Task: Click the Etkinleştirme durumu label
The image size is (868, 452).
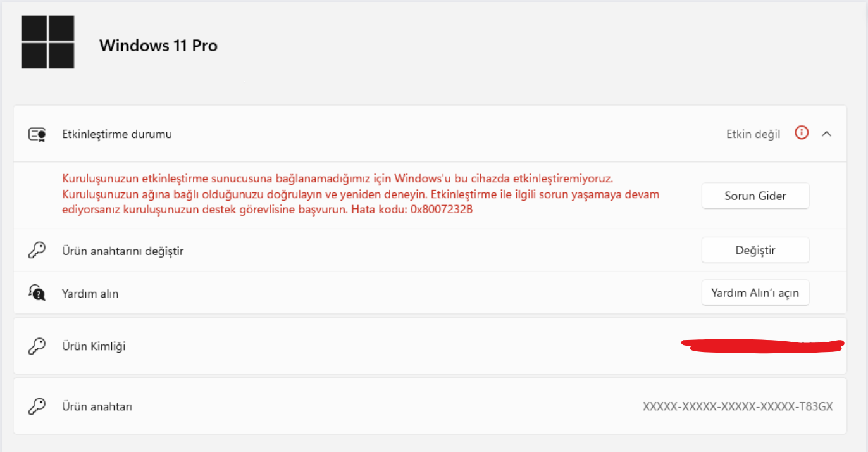Action: pyautogui.click(x=117, y=134)
